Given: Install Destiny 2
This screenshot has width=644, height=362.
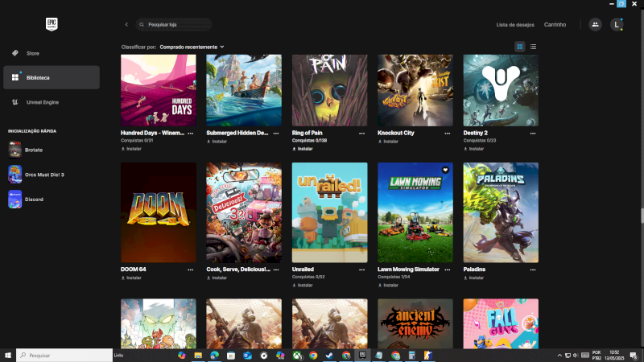Looking at the screenshot, I should coord(474,149).
